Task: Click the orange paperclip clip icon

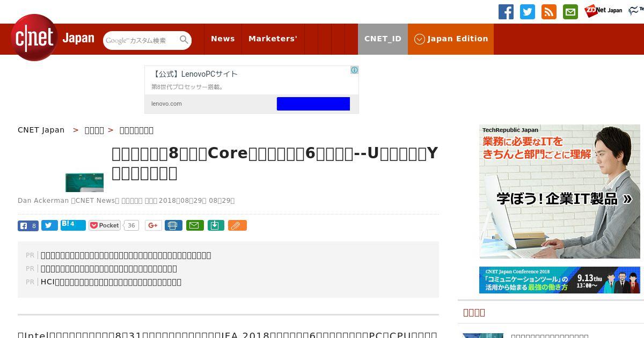Action: point(237,225)
